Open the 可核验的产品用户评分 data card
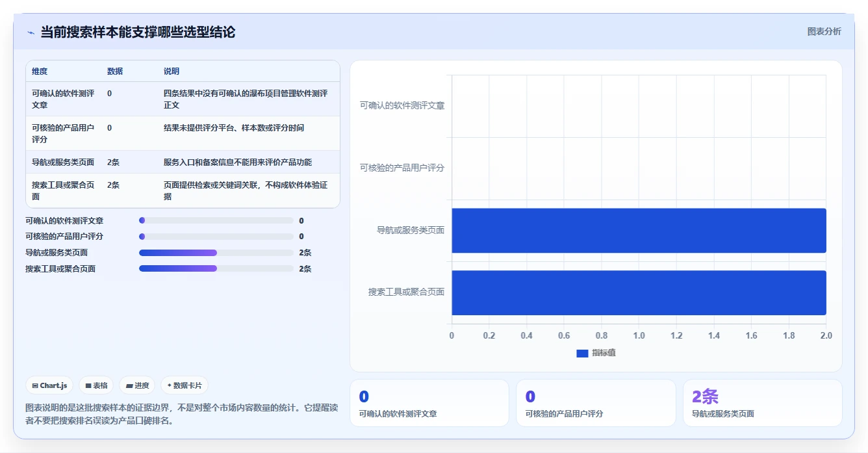Screen dimensions: 868x453 click(596, 403)
